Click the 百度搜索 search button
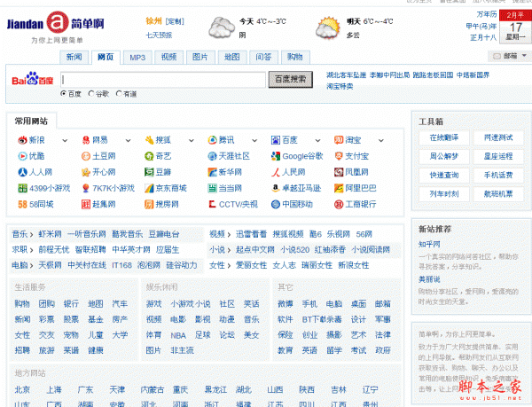 coord(291,80)
